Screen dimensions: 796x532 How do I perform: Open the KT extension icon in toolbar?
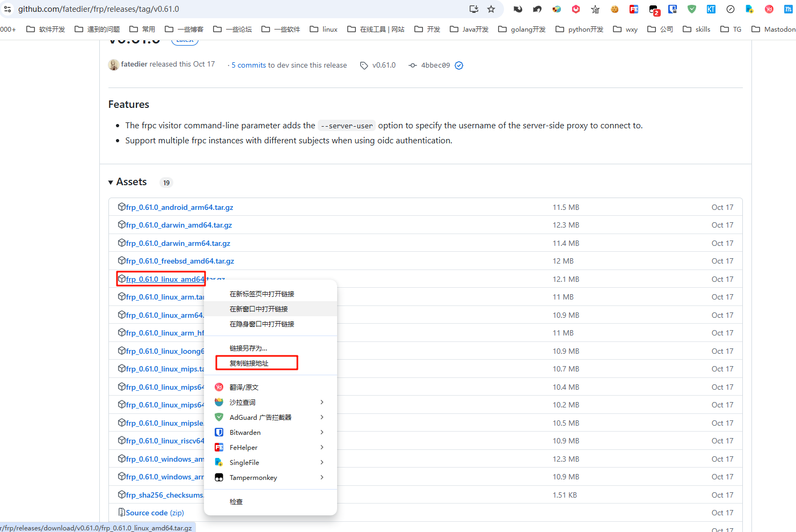[x=711, y=9]
